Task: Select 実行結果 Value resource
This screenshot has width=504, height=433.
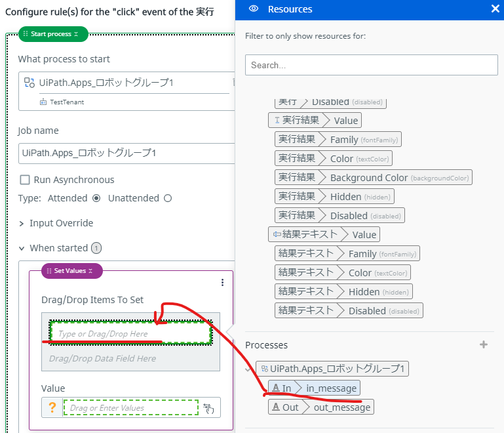Action: click(x=315, y=120)
